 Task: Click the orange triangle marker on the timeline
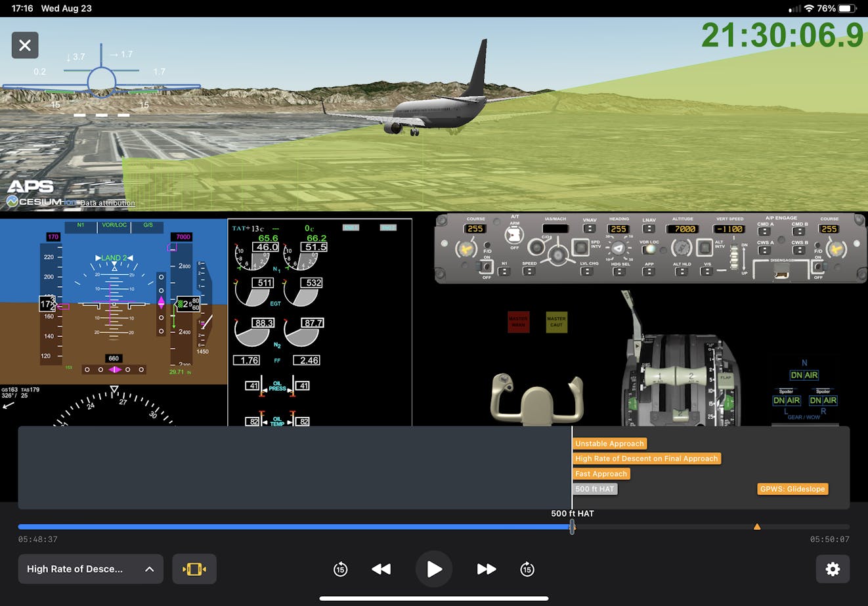[757, 526]
